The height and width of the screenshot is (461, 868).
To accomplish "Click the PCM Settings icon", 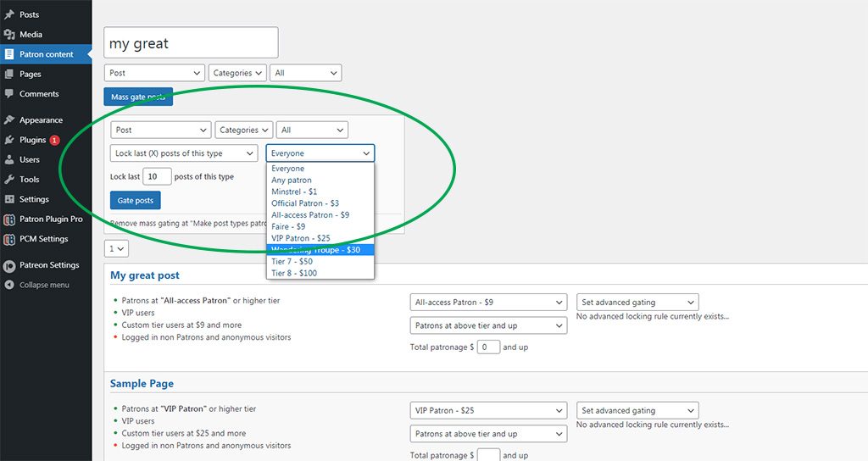I will [9, 239].
